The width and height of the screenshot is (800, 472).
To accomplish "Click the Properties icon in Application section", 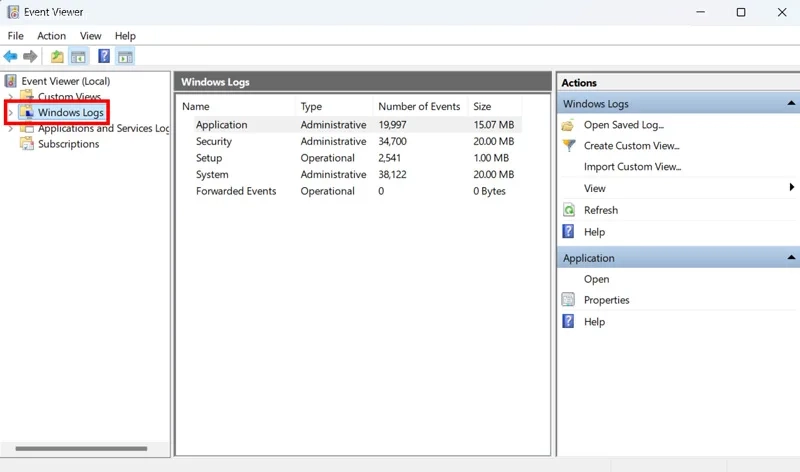I will (568, 300).
